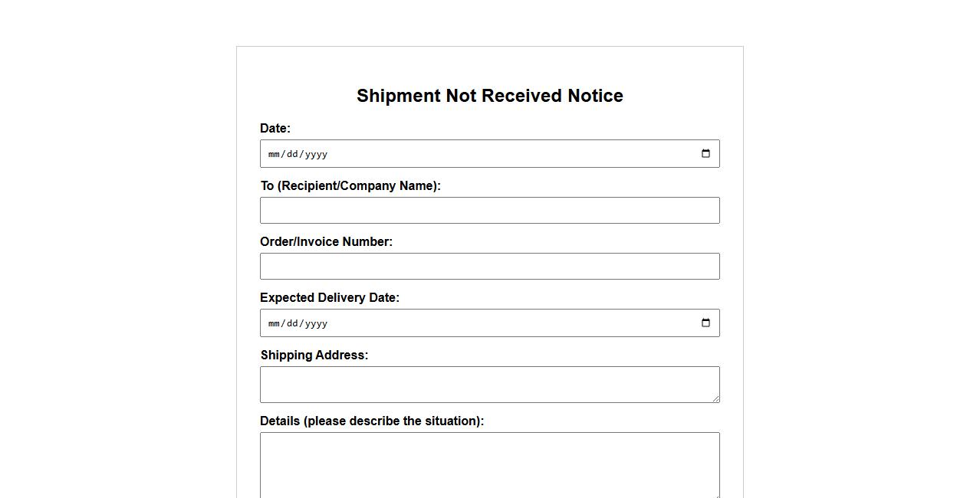980x498 pixels.
Task: Click the "Shipping Address:" label
Action: tap(314, 355)
